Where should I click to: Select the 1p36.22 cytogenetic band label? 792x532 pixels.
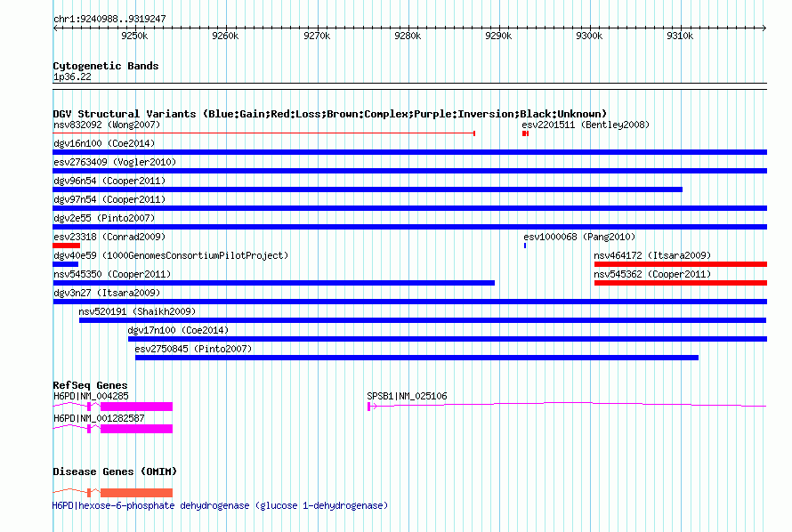pyautogui.click(x=72, y=77)
